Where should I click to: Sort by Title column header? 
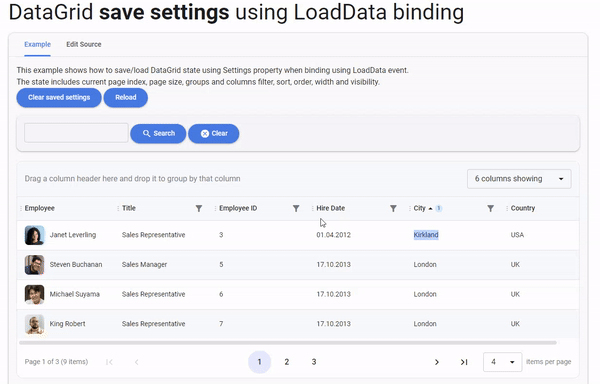[129, 208]
